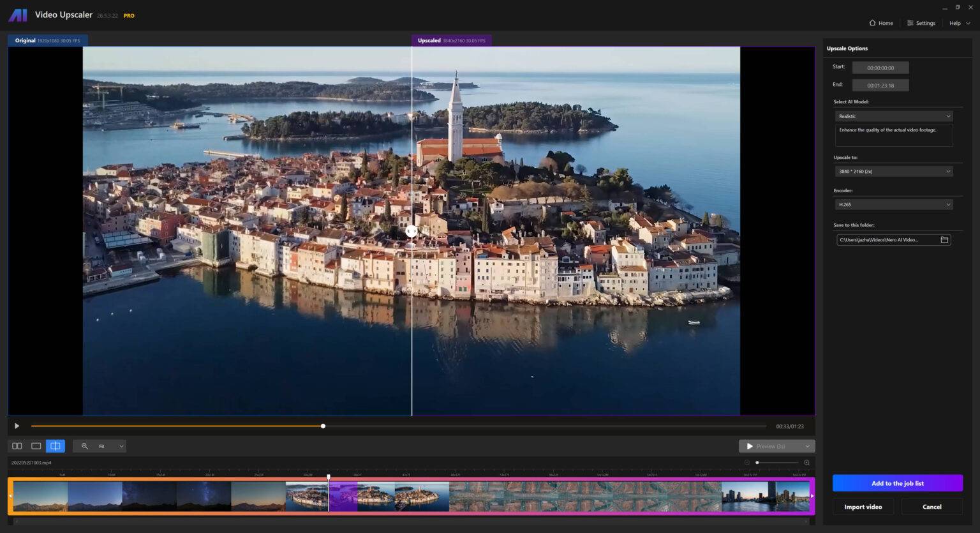Switch to side-by-side comparison view
Screen dimensions: 980x533
coord(17,446)
